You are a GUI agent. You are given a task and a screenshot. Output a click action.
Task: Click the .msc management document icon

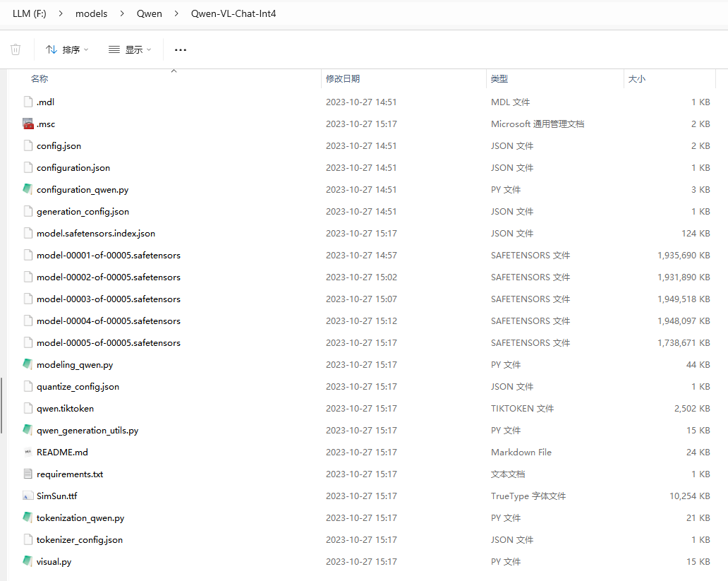(x=29, y=124)
